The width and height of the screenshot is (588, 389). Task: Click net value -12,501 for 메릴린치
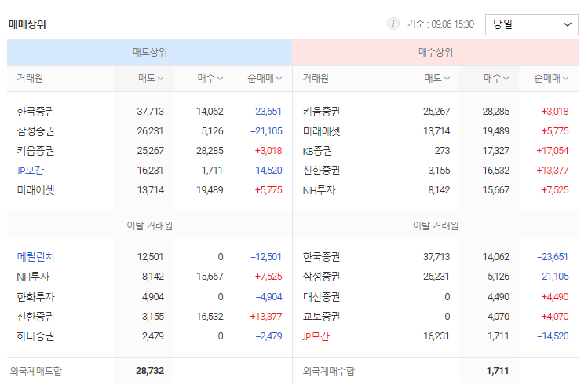266,257
